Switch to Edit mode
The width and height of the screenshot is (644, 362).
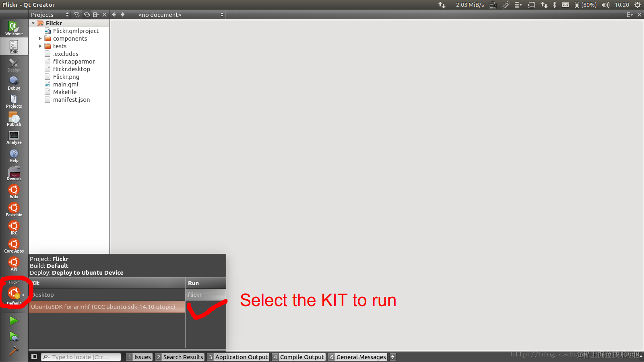coord(14,47)
